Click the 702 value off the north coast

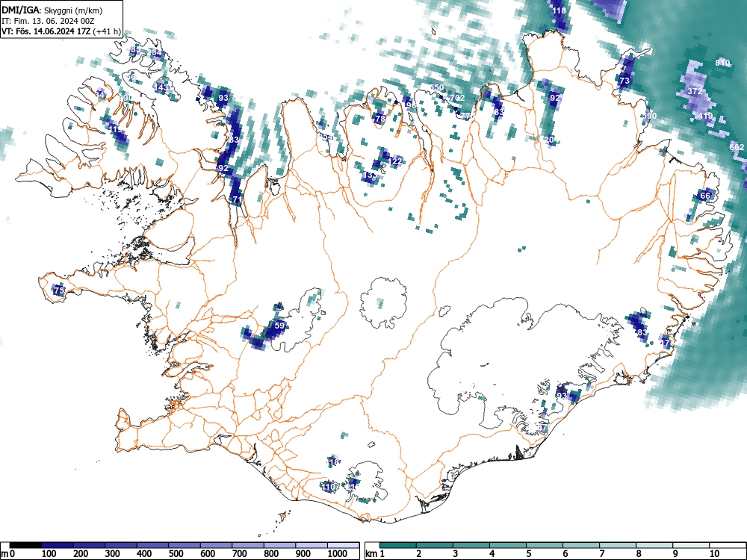click(457, 98)
